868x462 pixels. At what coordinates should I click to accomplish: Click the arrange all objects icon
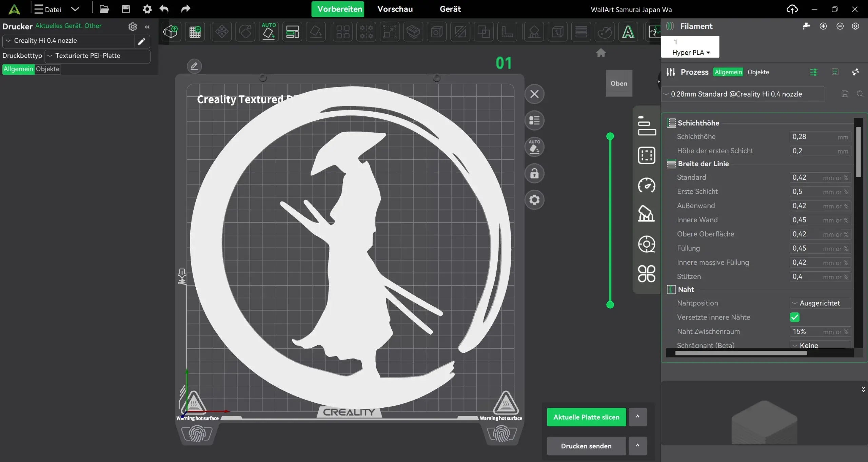(x=292, y=32)
